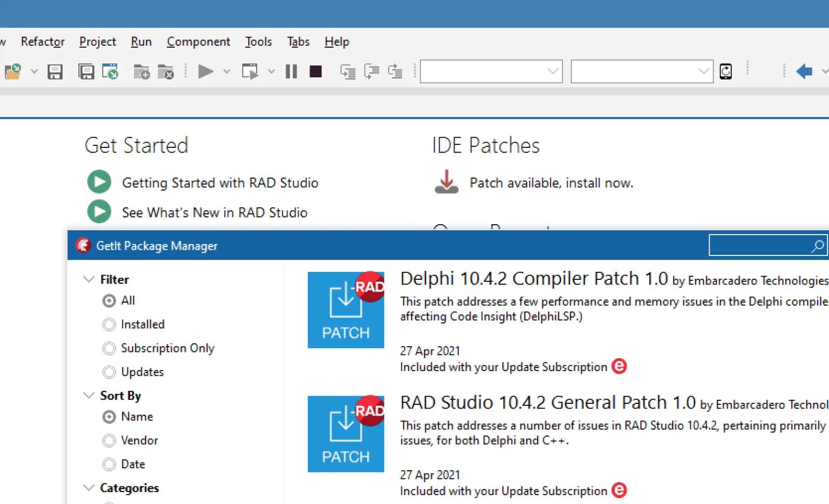Image resolution: width=829 pixels, height=504 pixels.
Task: Open the first empty toolbar combo box
Action: click(491, 72)
